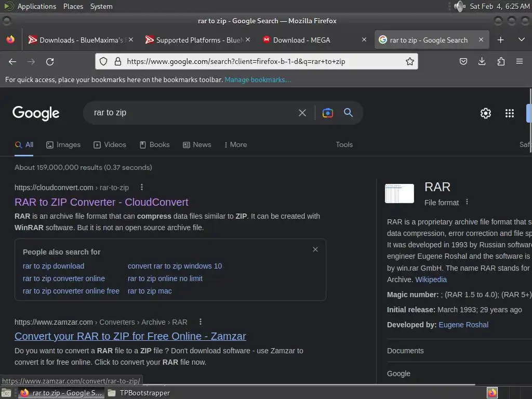Open the Applications menu

click(x=37, y=6)
